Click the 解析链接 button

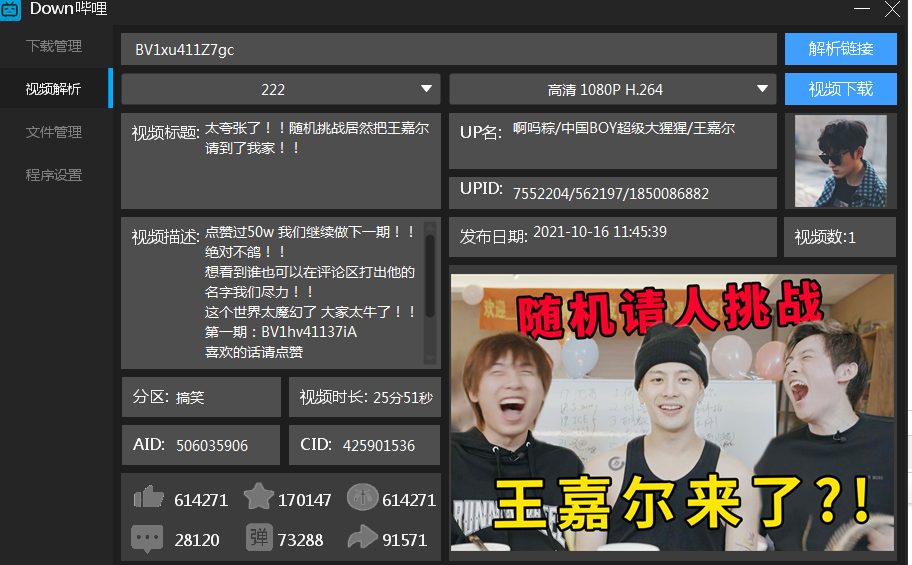[840, 49]
